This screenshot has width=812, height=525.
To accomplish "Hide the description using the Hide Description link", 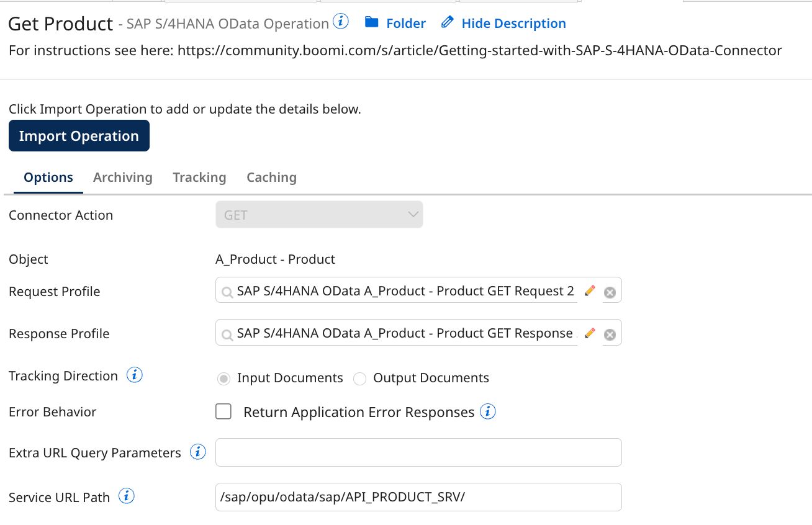I will 513,23.
